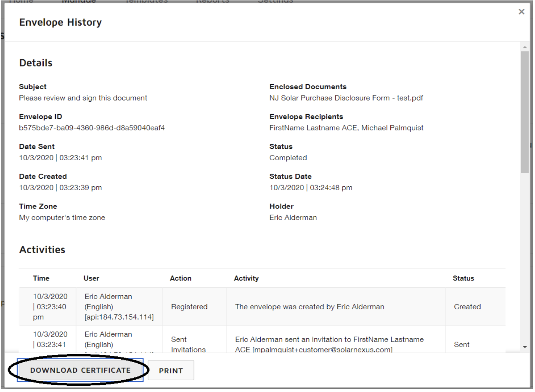Viewport: 535px width, 392px height.
Task: Click the 'envelope was created' activity text
Action: (309, 307)
